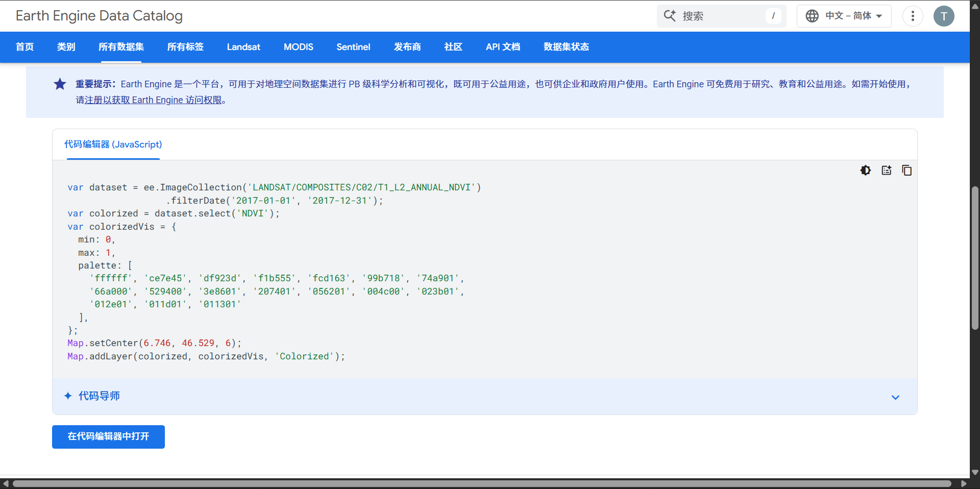Screen dimensions: 980x489
Task: Click the star icon in notice banner
Action: 60,84
